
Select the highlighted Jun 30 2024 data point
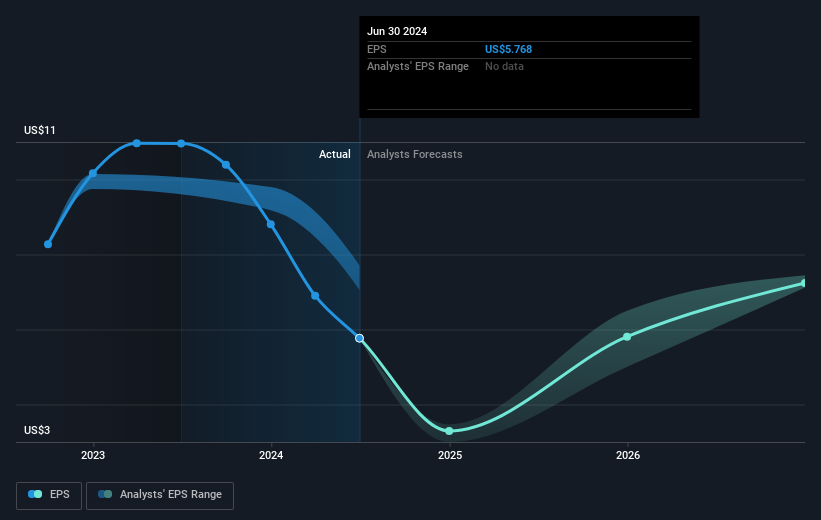(359, 338)
